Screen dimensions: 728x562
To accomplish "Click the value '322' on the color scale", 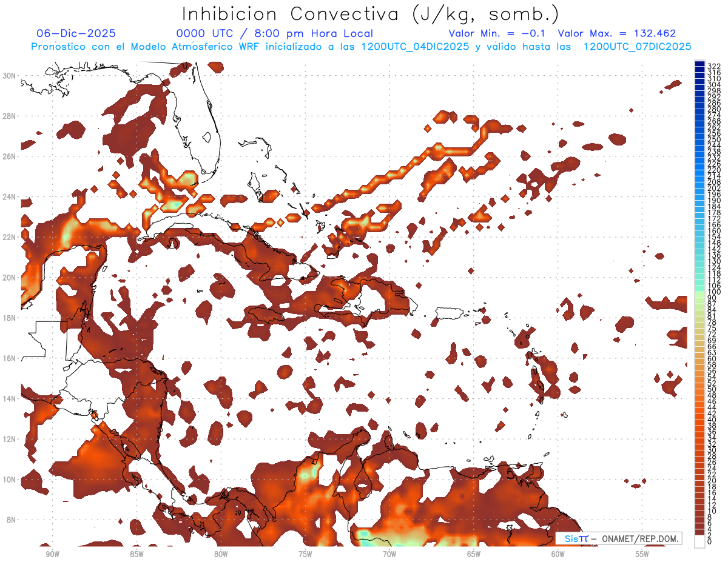I will (713, 66).
